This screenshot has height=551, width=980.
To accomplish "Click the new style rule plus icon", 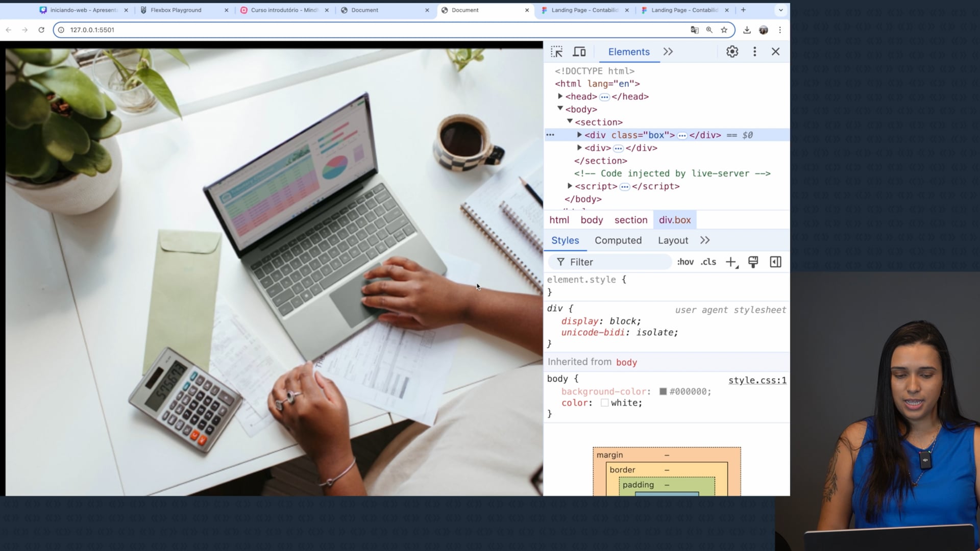I will click(731, 262).
